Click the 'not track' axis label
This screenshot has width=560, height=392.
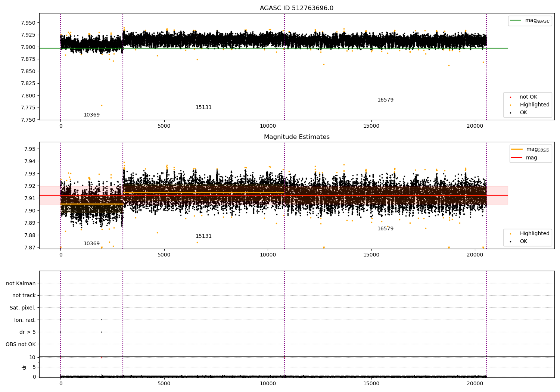[x=24, y=296]
